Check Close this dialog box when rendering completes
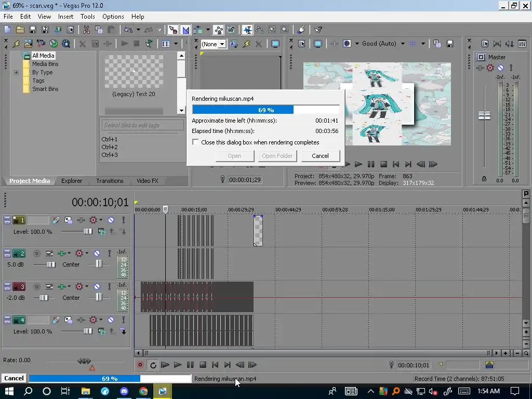Image resolution: width=532 pixels, height=399 pixels. coord(195,142)
